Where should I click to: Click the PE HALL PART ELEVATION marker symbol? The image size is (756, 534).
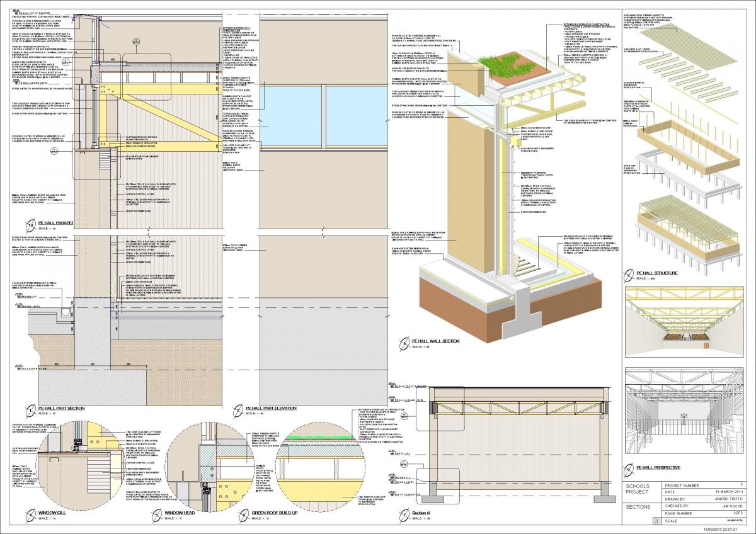[238, 409]
